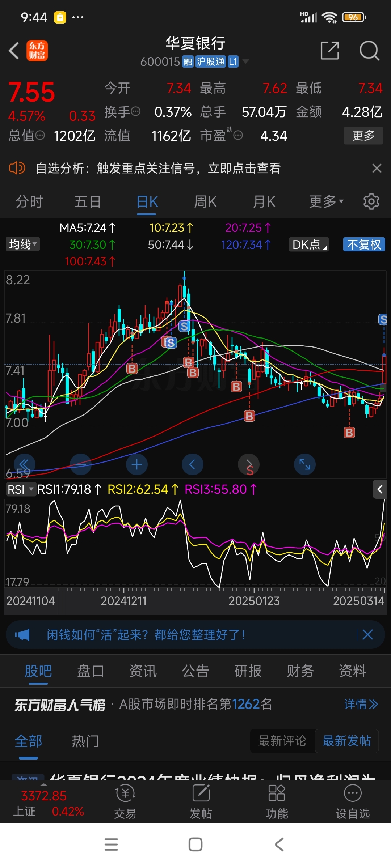Select the 日K chart tab
The height and width of the screenshot is (868, 391).
coord(147,201)
